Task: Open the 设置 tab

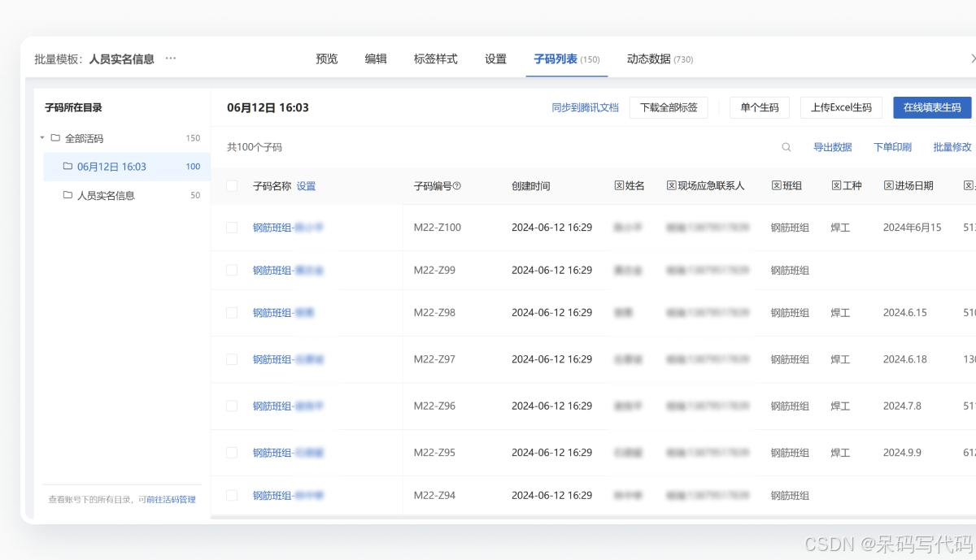Action: tap(495, 59)
